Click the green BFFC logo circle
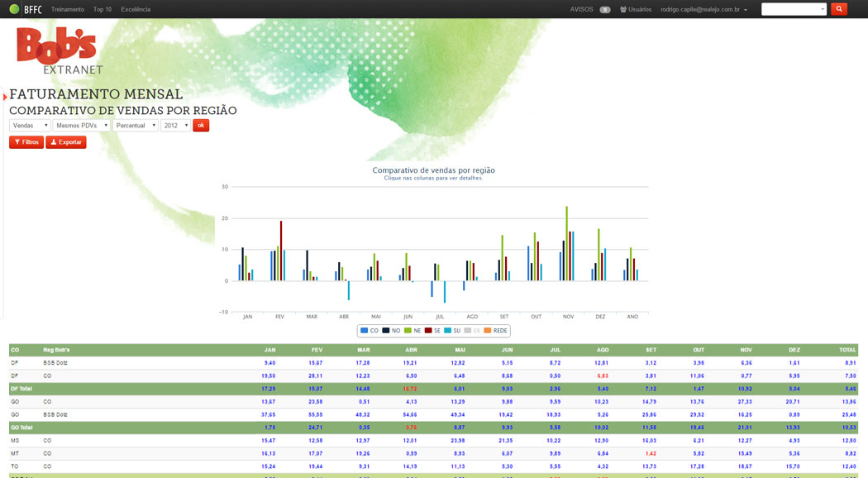The width and height of the screenshot is (868, 478). pos(14,9)
